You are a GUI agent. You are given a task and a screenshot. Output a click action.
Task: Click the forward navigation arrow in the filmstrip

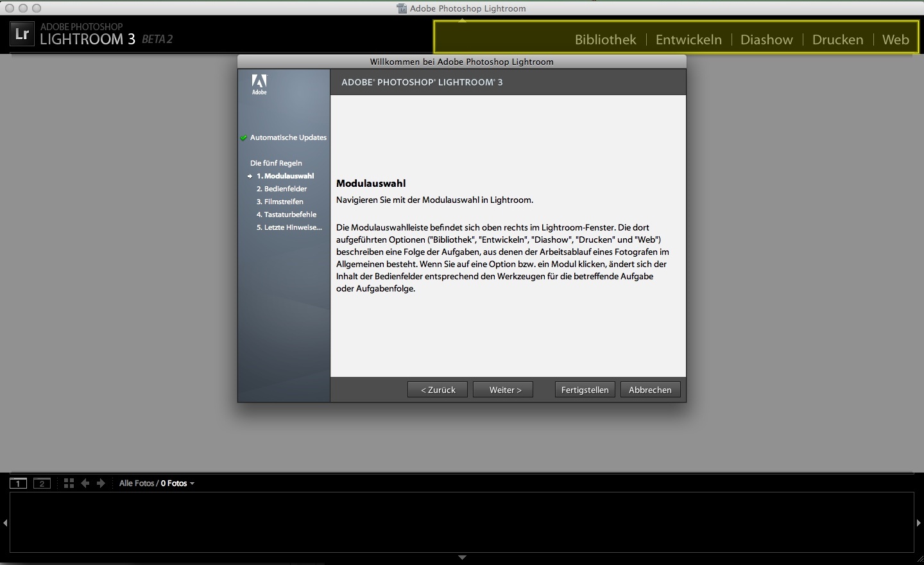[101, 483]
